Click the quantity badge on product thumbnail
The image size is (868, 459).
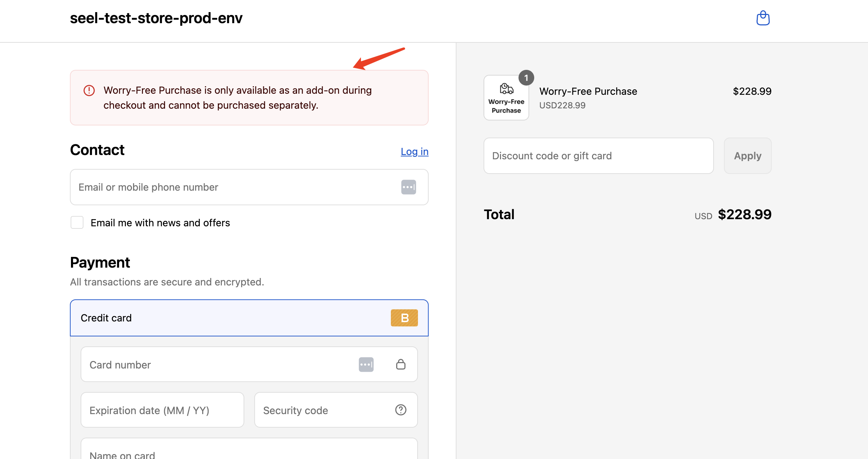[526, 78]
